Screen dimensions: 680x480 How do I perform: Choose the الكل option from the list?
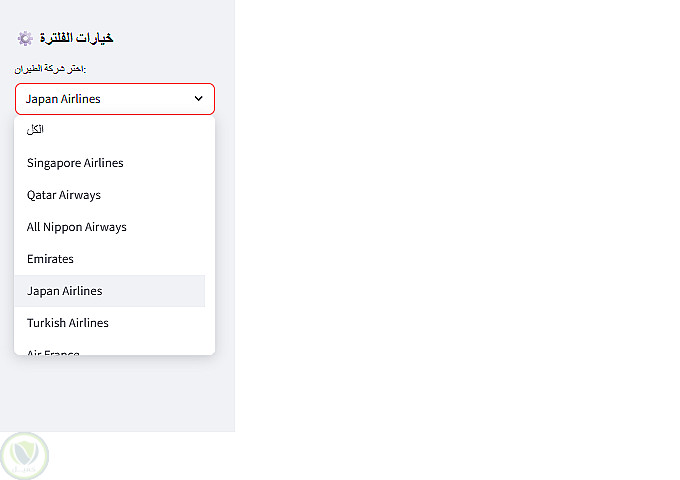click(x=36, y=130)
